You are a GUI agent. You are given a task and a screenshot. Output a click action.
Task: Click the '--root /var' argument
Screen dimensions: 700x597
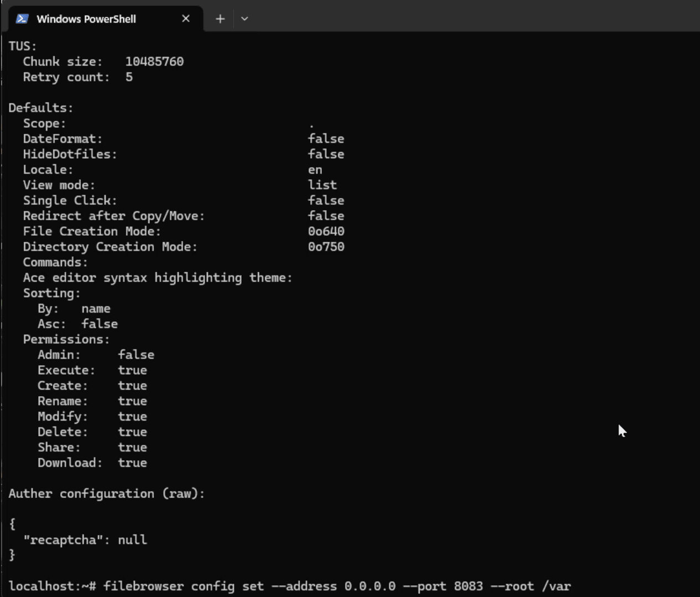tap(531, 586)
